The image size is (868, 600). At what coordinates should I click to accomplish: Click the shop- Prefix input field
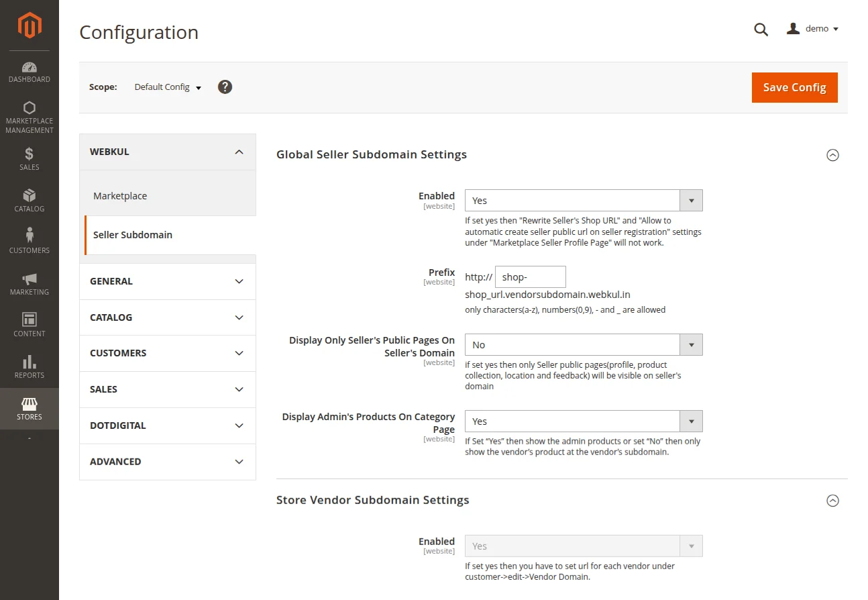coord(530,277)
